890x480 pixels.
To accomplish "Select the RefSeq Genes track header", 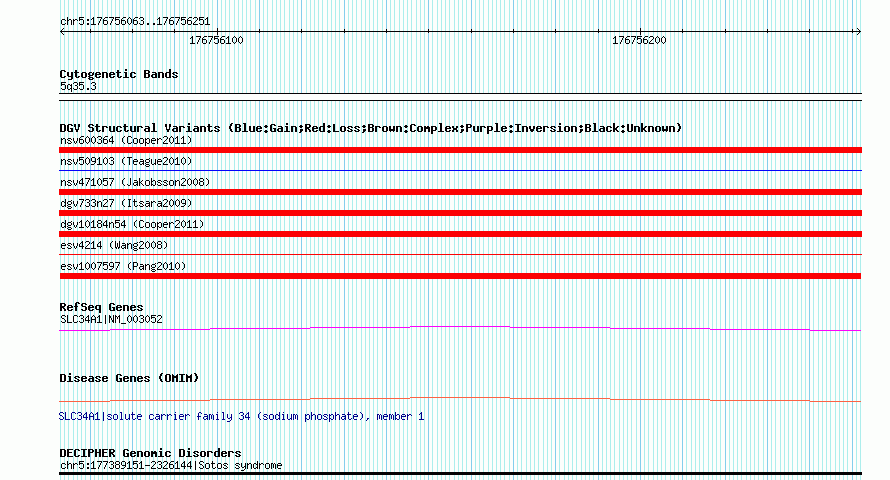I will click(101, 307).
